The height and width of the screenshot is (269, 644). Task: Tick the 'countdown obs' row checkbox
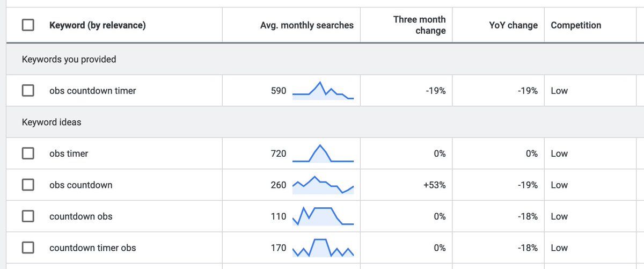click(x=28, y=216)
